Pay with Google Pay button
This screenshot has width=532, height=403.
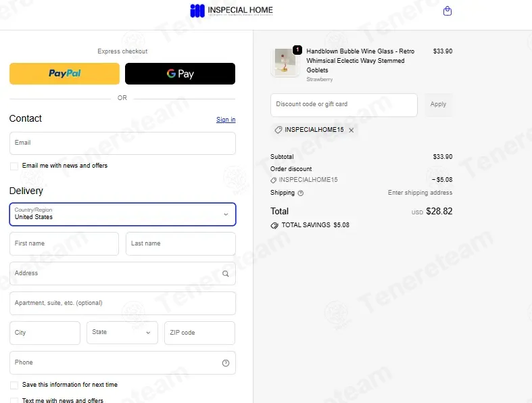point(180,74)
